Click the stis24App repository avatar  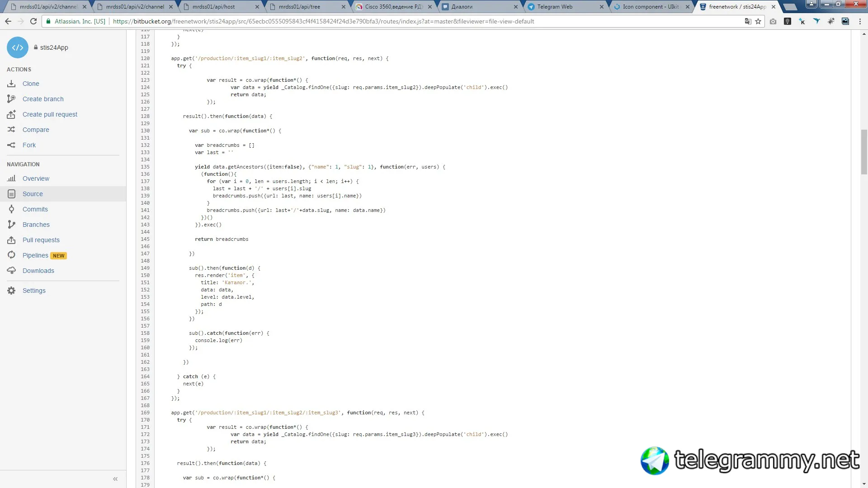(18, 47)
